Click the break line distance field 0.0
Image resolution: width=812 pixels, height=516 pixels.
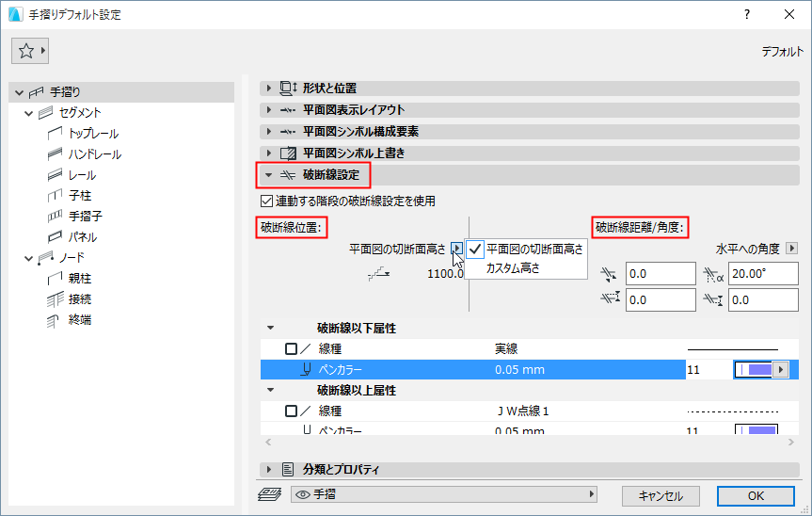(x=661, y=274)
